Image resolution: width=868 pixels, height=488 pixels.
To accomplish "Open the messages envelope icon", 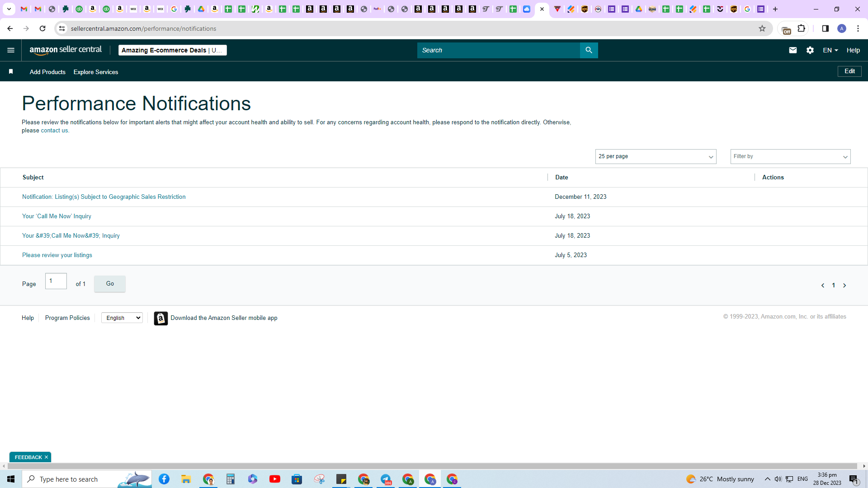I will [x=793, y=50].
